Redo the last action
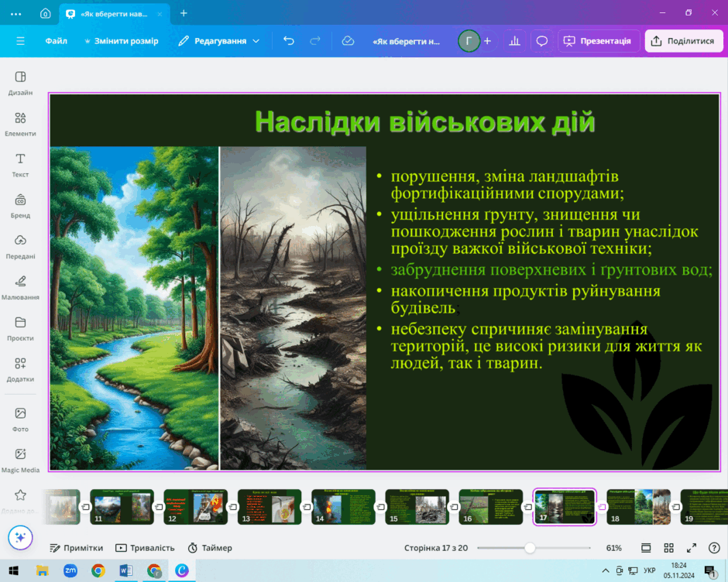728x582 pixels. click(x=315, y=41)
